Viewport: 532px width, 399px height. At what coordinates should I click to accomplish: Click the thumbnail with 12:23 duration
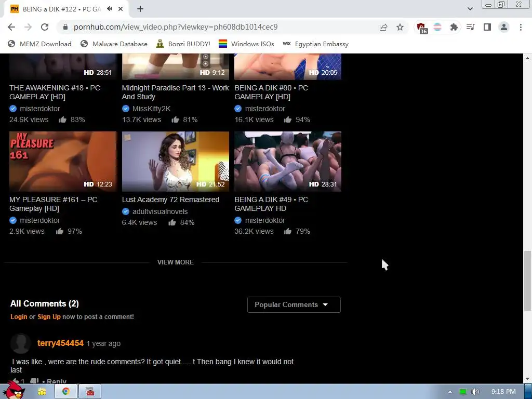click(63, 162)
